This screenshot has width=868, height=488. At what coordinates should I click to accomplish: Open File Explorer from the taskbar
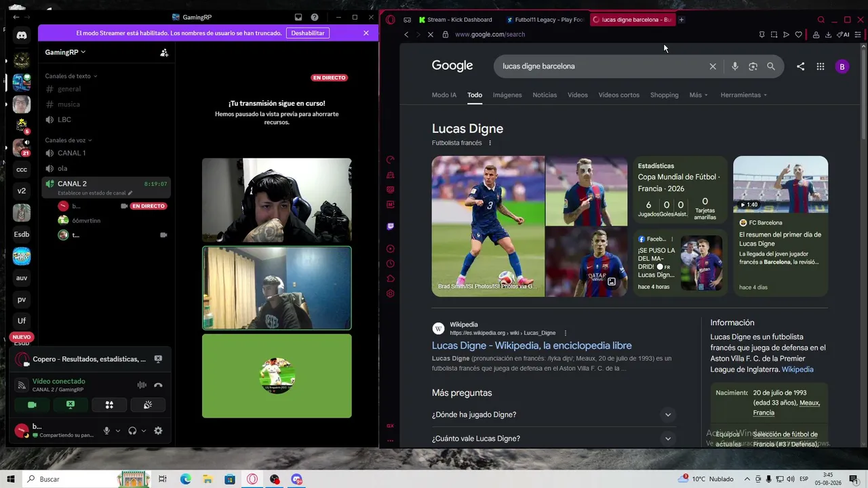pyautogui.click(x=208, y=479)
